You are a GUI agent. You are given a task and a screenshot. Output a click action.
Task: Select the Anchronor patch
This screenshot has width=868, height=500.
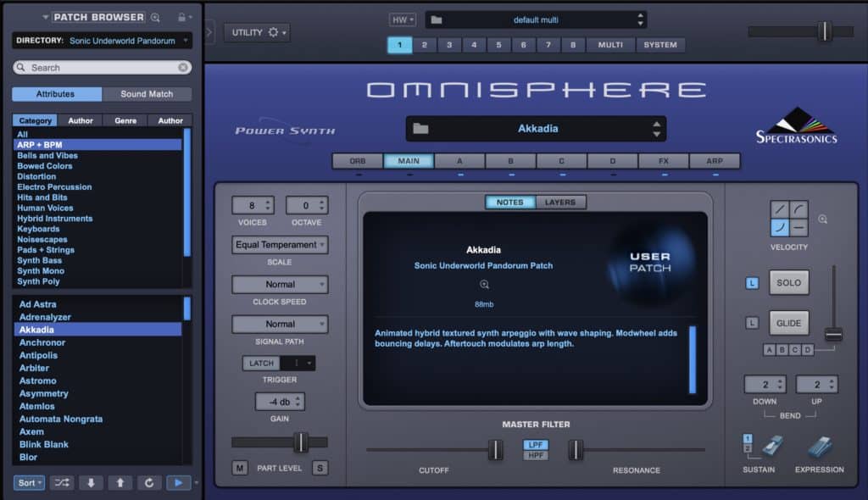pos(42,342)
